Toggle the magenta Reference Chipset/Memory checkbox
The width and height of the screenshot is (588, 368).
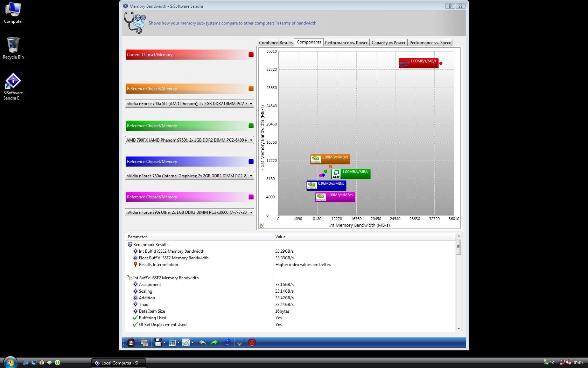point(251,197)
